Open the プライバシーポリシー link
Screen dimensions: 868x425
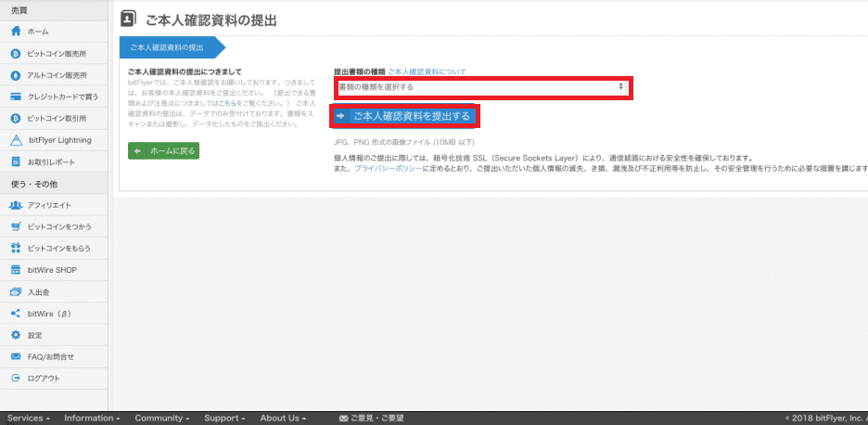388,168
